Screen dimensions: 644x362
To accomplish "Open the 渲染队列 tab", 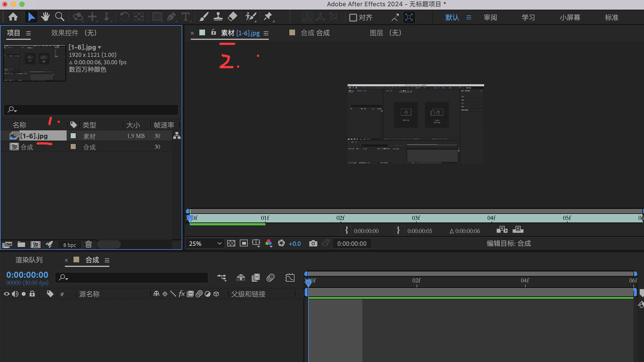I will tap(29, 260).
